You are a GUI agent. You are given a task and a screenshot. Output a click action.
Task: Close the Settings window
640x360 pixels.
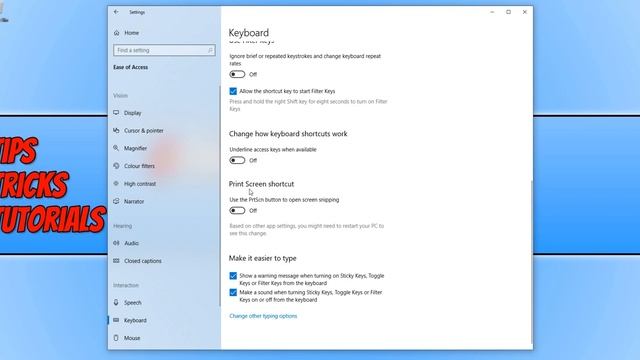[525, 12]
